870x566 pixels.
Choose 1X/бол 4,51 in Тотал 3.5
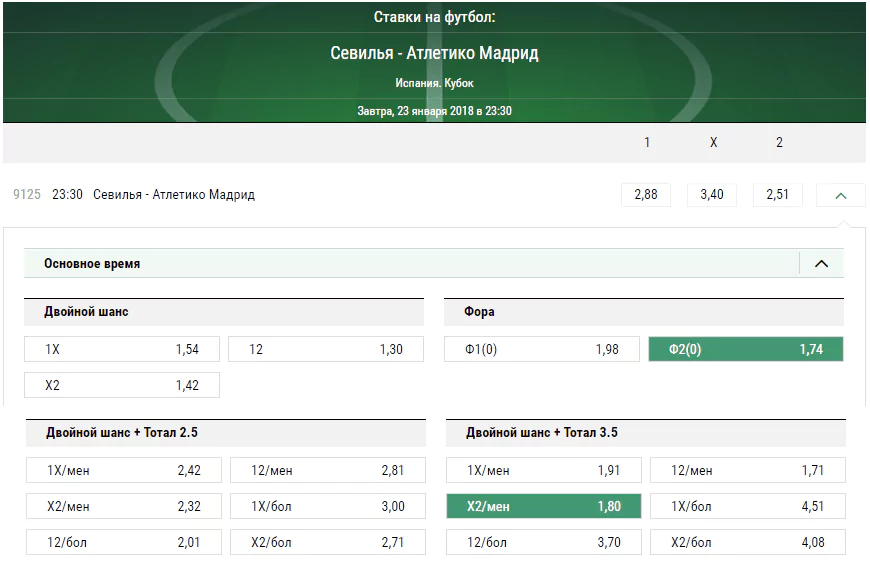pos(747,506)
